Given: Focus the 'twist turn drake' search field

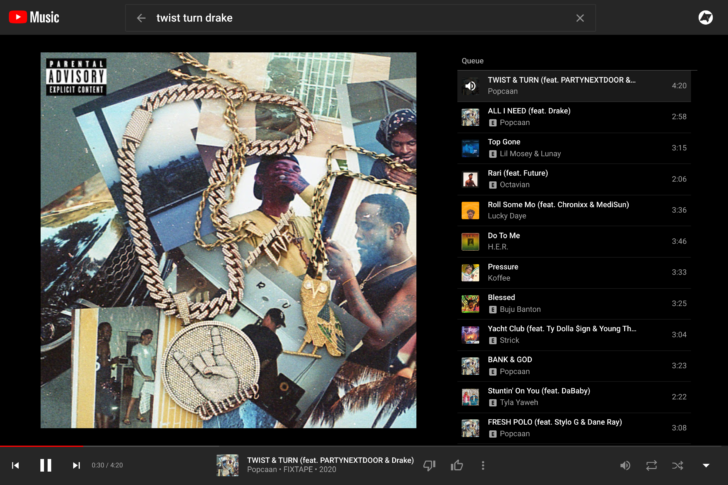Looking at the screenshot, I should coord(360,18).
